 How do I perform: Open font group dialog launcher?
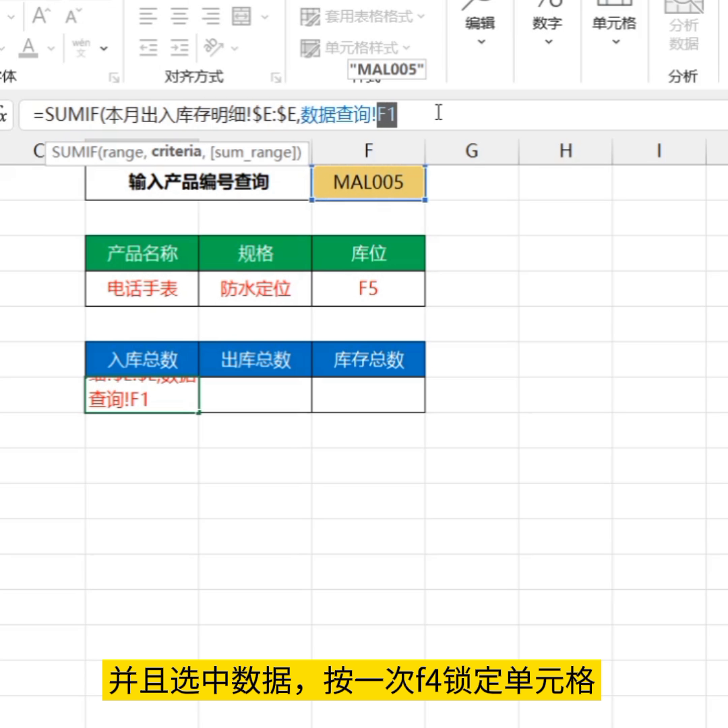(x=114, y=78)
